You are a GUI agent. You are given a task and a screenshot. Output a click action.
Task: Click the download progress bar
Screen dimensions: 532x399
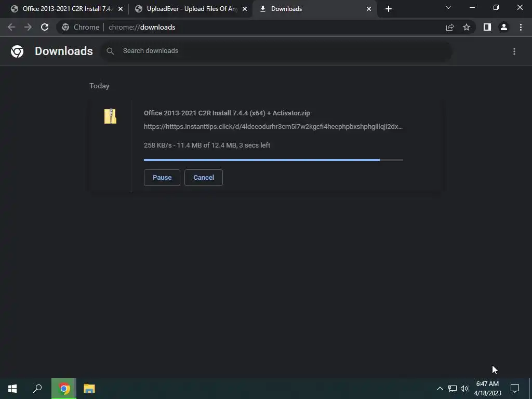click(273, 160)
